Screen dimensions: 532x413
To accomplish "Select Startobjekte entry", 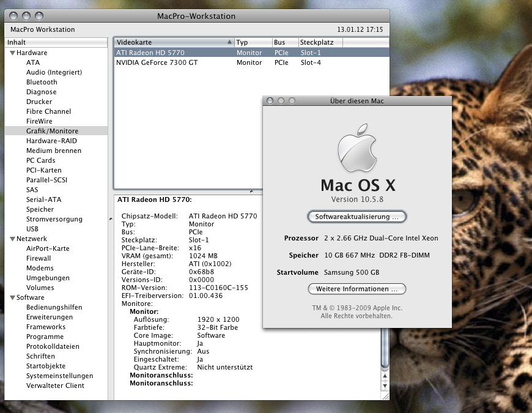I will [x=46, y=366].
